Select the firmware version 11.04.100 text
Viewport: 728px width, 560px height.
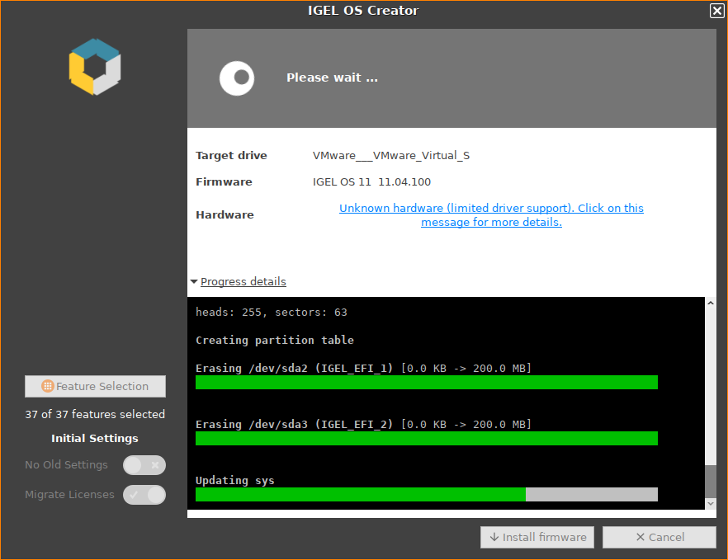[x=404, y=182]
